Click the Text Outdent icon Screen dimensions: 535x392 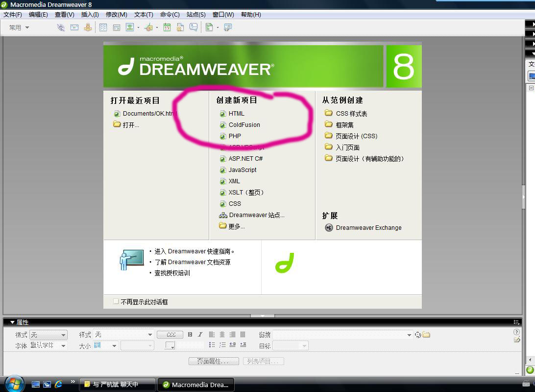233,345
